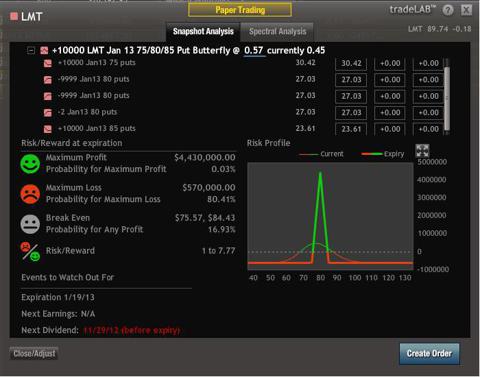Click the legs list vertical scrollbar
The width and height of the screenshot is (480, 377).
447,97
